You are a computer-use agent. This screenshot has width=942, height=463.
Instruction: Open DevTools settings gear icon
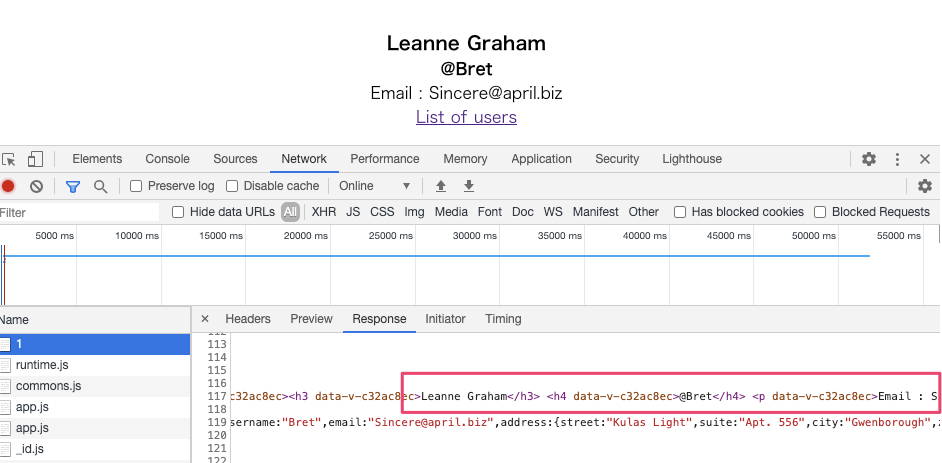869,159
